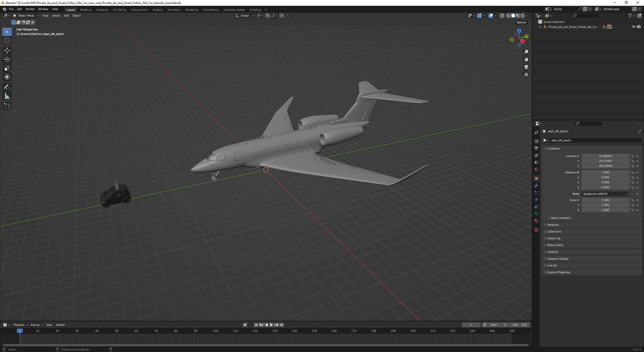Toggle viewport gizmos button
Viewport: 644px width, 352px height.
tap(479, 16)
